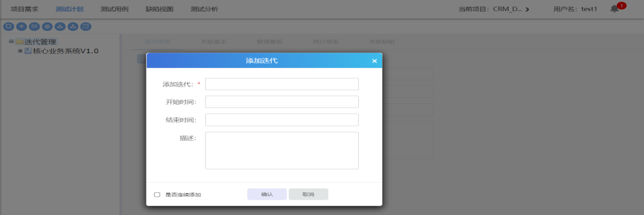Switch to the 敏捷看板 tab

(x=270, y=42)
